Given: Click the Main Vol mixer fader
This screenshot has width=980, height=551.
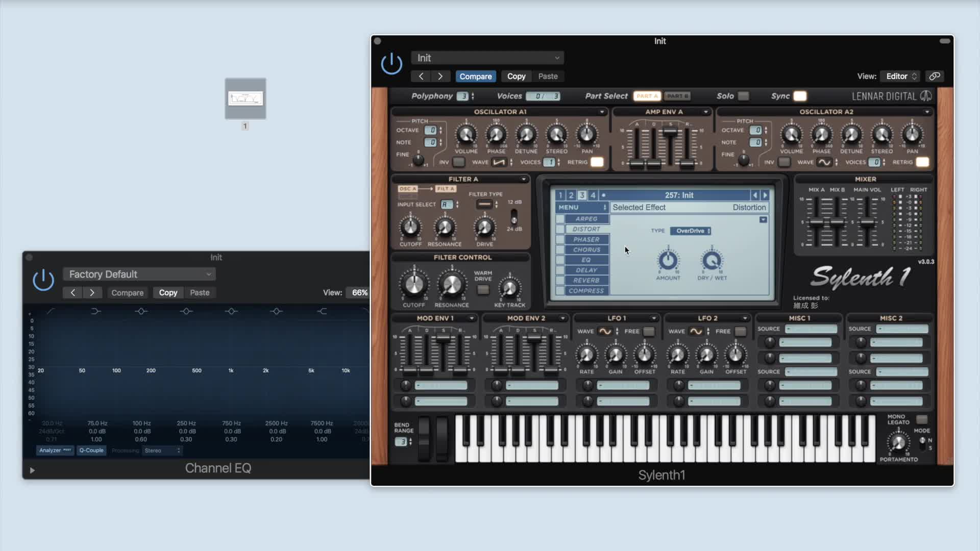Looking at the screenshot, I should 867,222.
